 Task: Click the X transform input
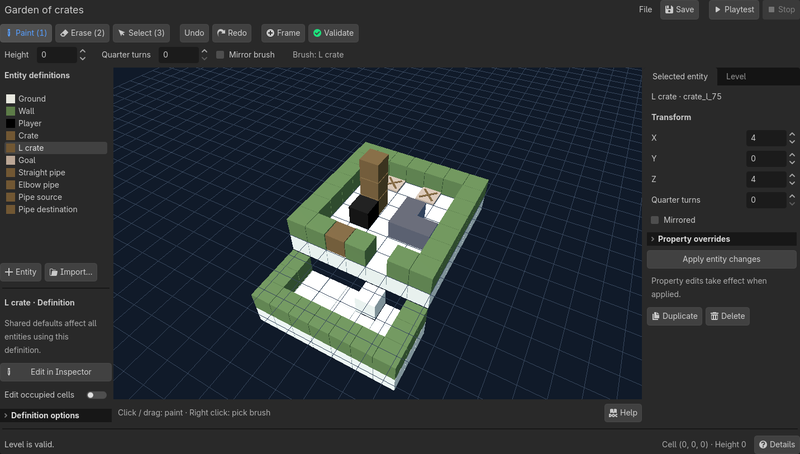[766, 138]
